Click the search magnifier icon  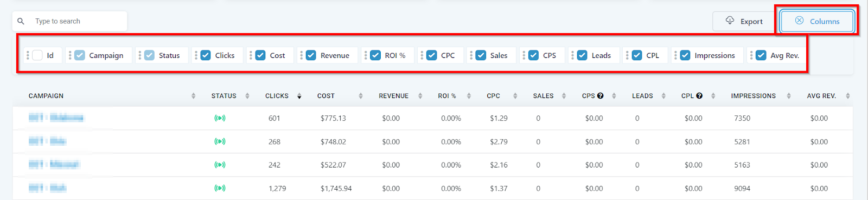(21, 21)
